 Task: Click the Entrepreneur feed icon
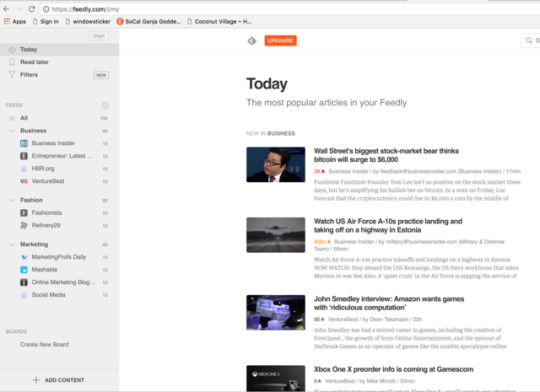coord(24,156)
